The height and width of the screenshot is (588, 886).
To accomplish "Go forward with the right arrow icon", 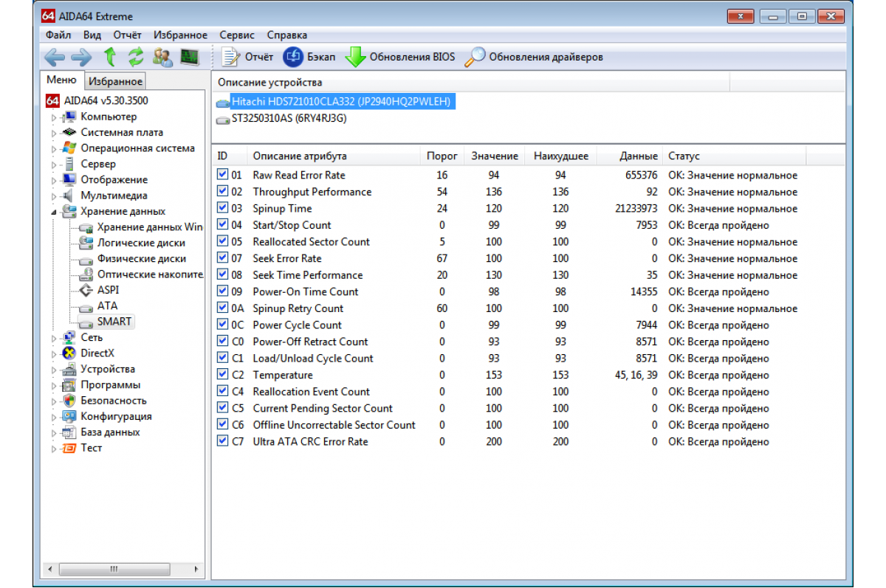I will point(81,57).
